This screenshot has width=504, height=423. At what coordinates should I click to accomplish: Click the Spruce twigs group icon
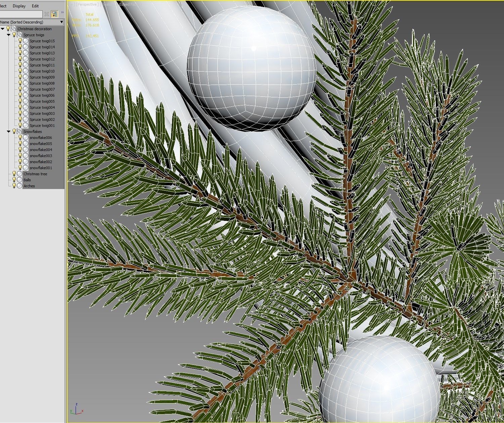(x=19, y=35)
